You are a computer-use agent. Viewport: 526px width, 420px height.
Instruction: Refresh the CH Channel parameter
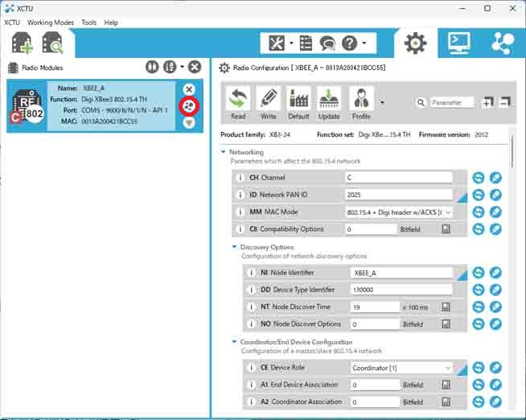pos(479,178)
